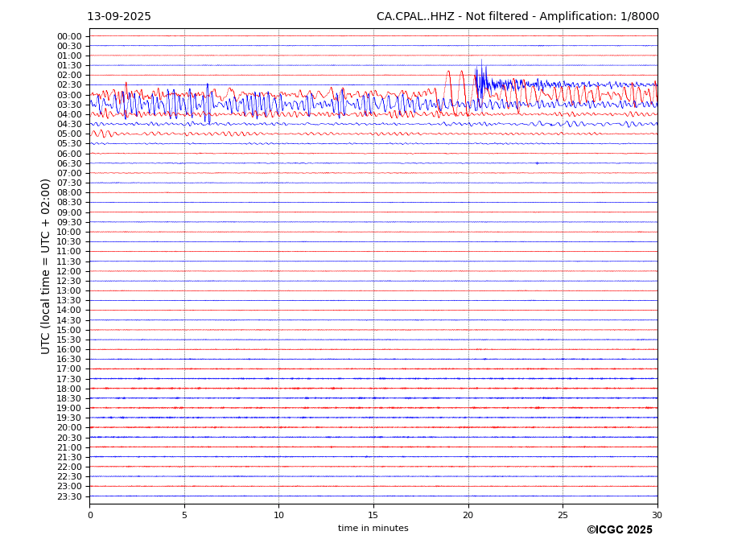The height and width of the screenshot is (560, 746).
Task: Click the x-axis tick label 10
Action: pyautogui.click(x=278, y=515)
